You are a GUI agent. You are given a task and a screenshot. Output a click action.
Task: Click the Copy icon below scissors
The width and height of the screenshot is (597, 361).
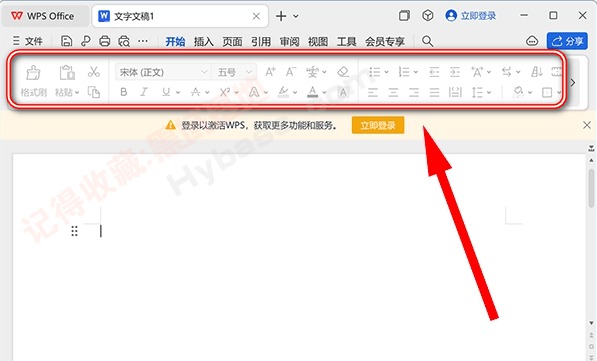(94, 92)
